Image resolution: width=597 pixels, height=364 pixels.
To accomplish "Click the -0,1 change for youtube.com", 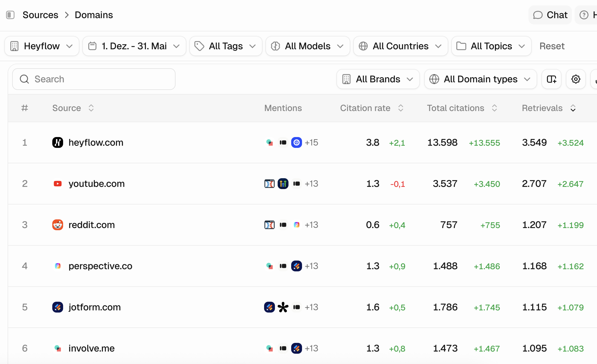I will point(398,184).
